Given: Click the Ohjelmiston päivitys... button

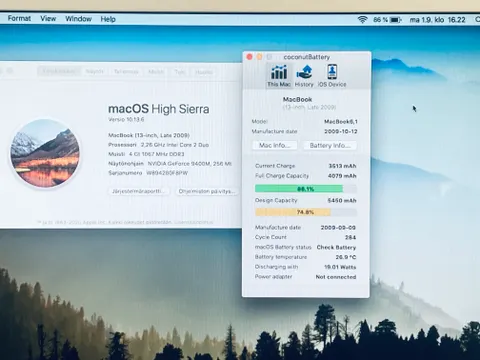Looking at the screenshot, I should point(207,191).
